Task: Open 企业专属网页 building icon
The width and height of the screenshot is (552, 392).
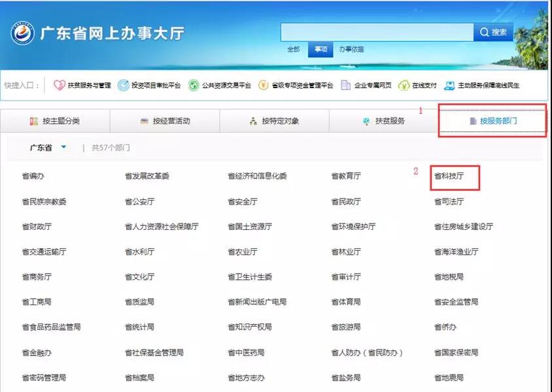Action: (346, 86)
